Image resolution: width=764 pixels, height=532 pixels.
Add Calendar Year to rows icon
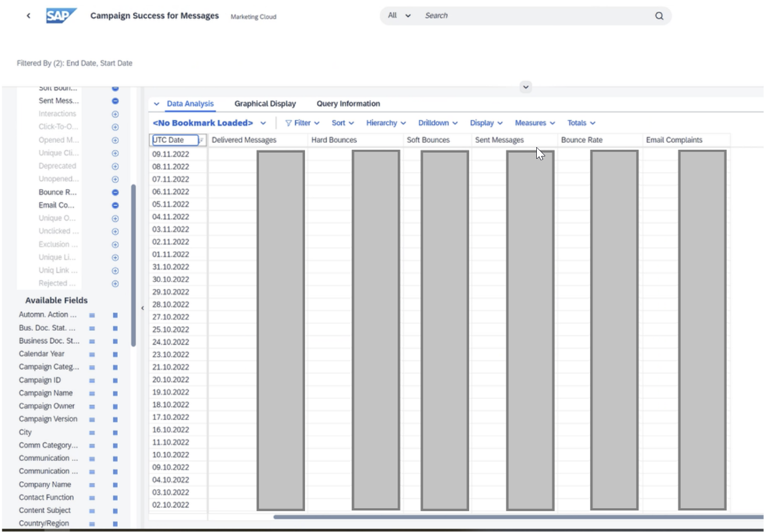point(92,355)
